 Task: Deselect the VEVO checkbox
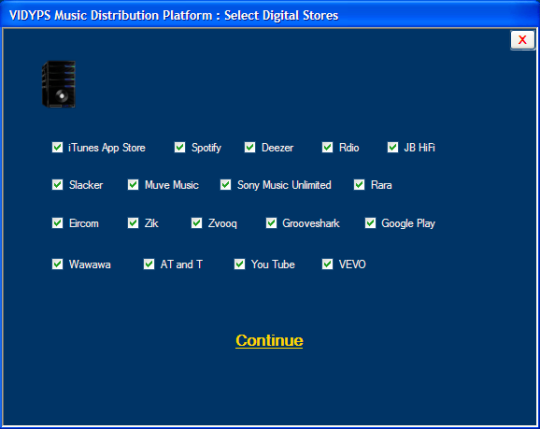pyautogui.click(x=328, y=264)
